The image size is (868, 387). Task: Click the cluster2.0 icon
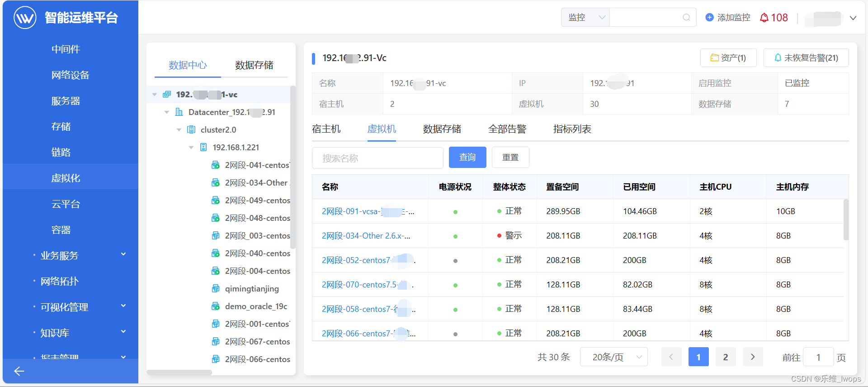coord(191,129)
